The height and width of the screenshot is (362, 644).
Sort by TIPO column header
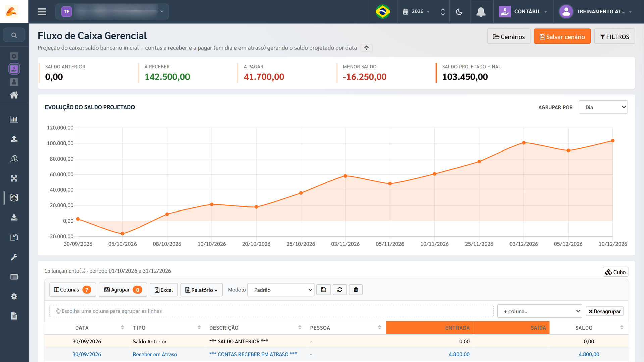pos(167,327)
